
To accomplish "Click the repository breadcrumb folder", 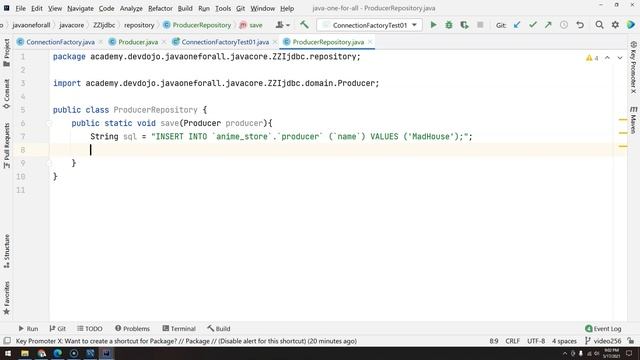I will 139,25.
